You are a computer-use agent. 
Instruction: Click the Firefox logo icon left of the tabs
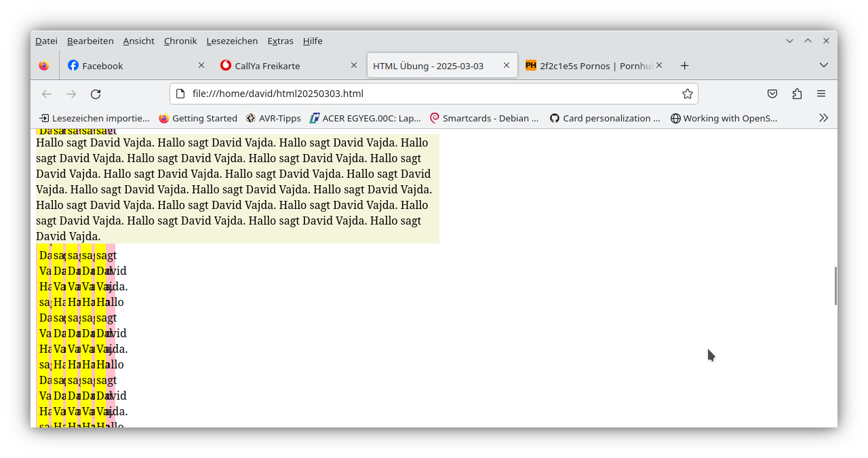[x=44, y=65]
